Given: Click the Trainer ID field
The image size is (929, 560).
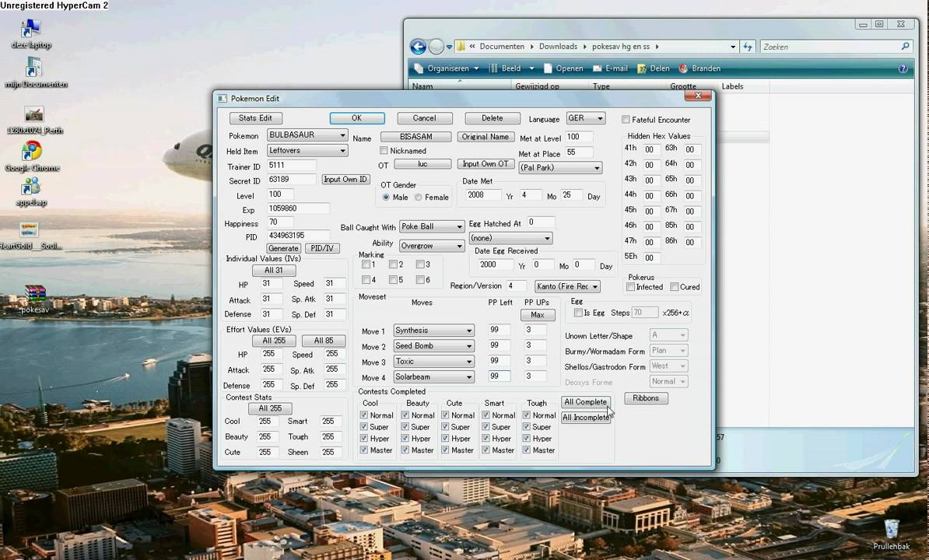Looking at the screenshot, I should click(291, 165).
